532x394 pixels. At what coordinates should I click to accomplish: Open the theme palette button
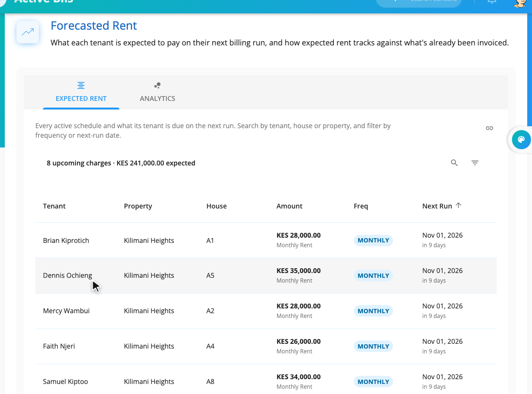point(521,139)
